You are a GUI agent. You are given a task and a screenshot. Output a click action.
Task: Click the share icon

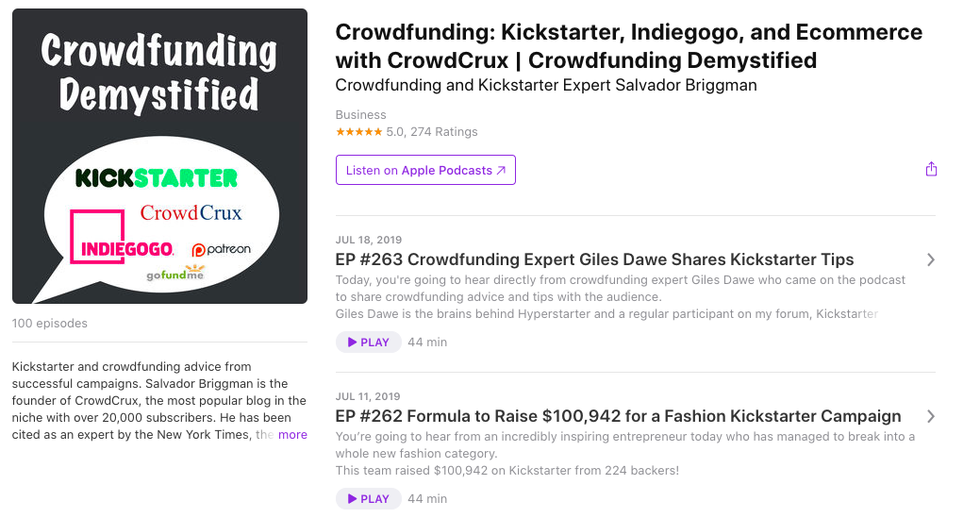click(x=931, y=170)
